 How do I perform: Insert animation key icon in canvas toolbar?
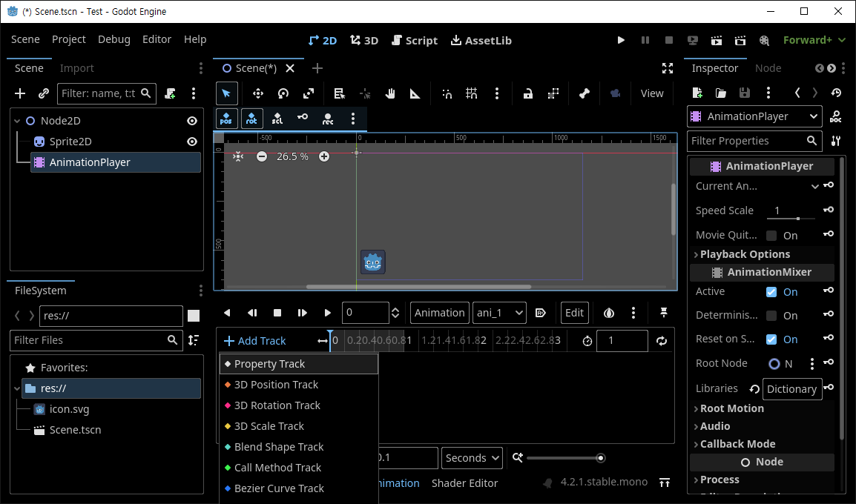point(303,118)
